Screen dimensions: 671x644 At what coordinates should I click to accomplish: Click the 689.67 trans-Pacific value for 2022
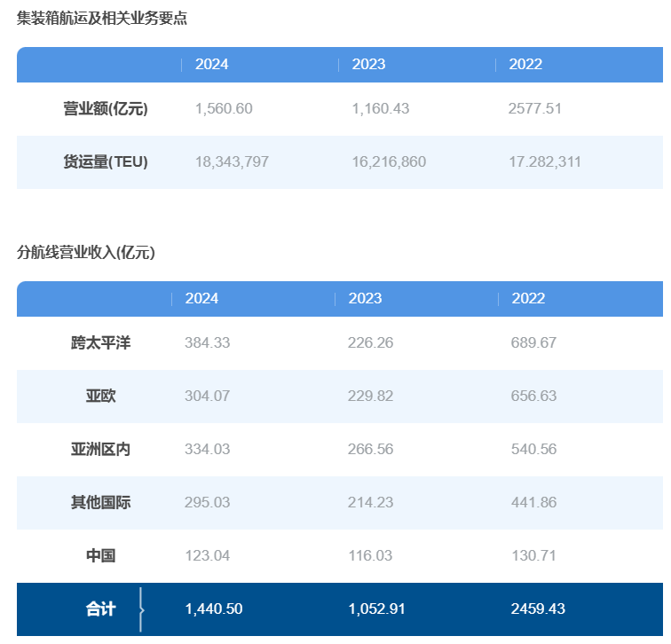(x=533, y=343)
